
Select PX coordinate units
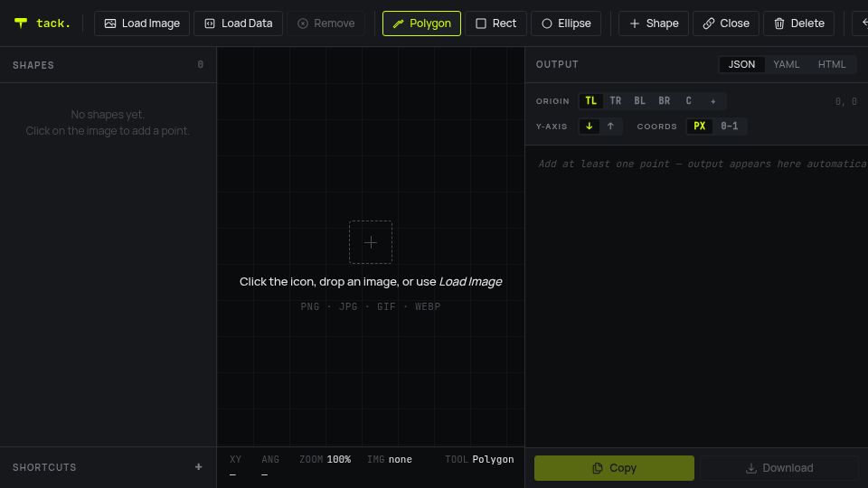coord(699,127)
